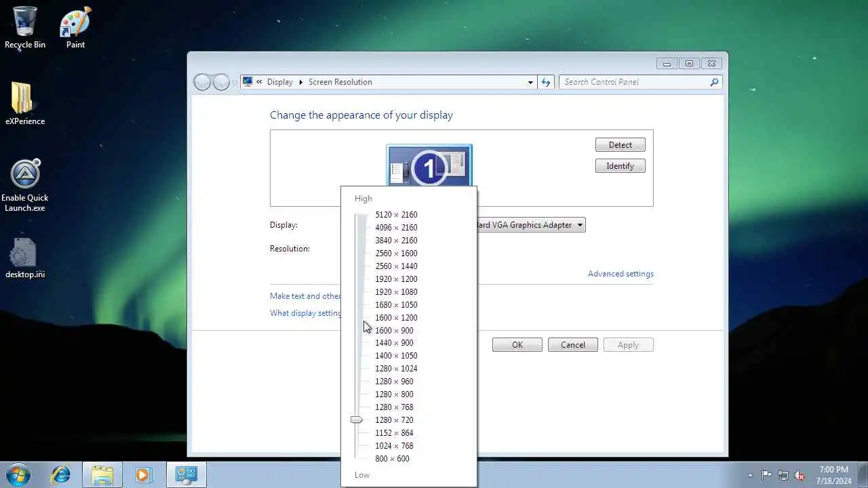This screenshot has width=868, height=488.
Task: Choose 1280 × 1024 resolution
Action: 396,369
